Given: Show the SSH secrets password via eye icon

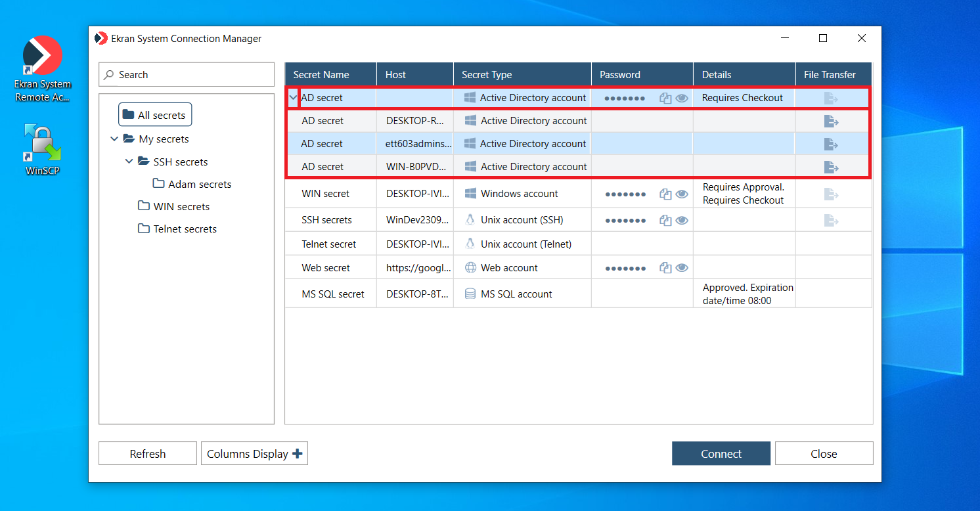Looking at the screenshot, I should pos(682,220).
